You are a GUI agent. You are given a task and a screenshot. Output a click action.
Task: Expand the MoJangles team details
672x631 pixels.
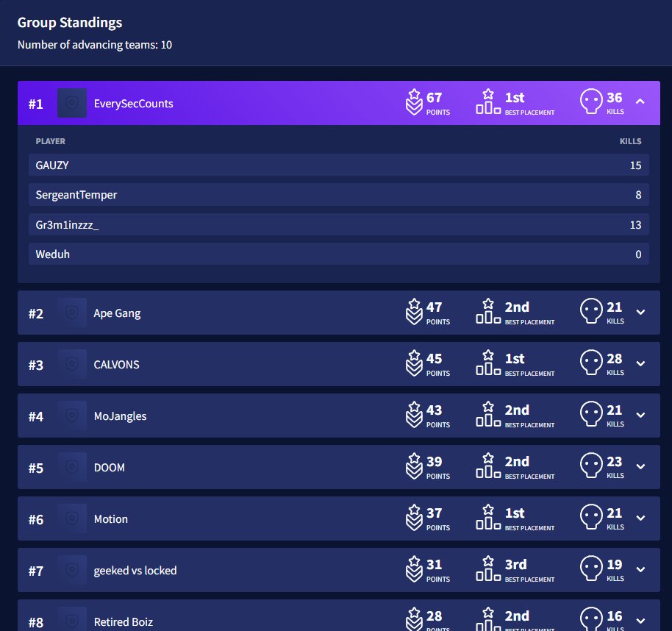point(640,416)
